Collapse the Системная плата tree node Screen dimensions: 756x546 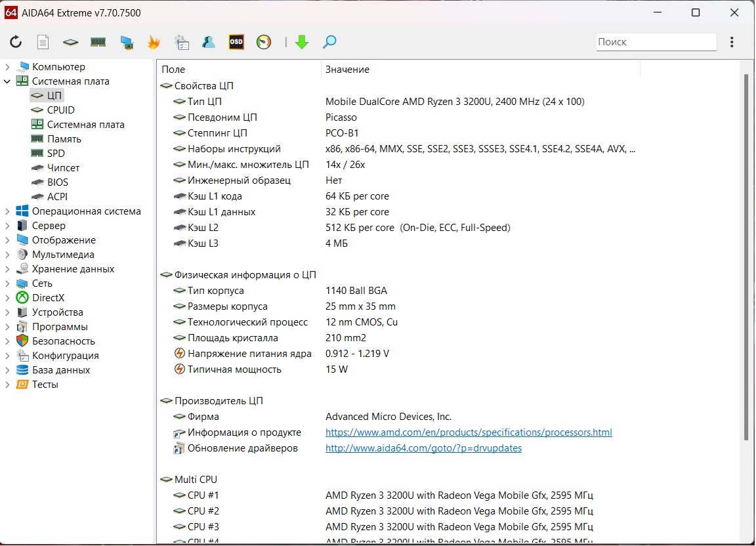(x=7, y=81)
